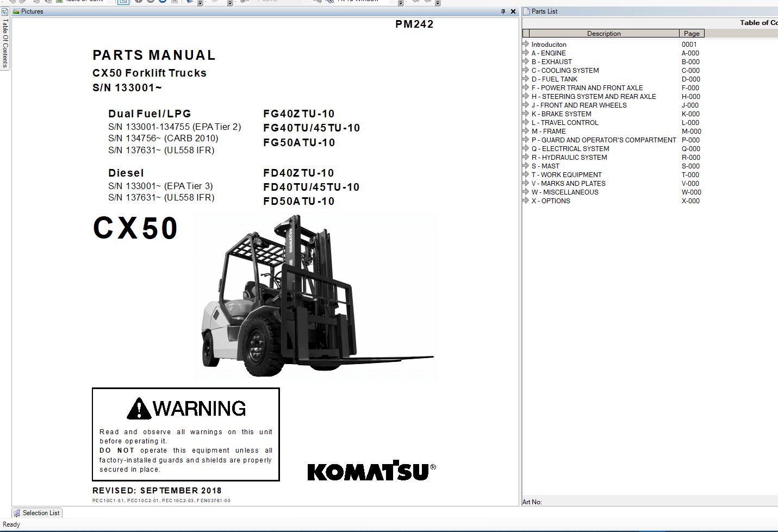Open the R - HYDRAULIC SYSTEM section

[x=569, y=158]
